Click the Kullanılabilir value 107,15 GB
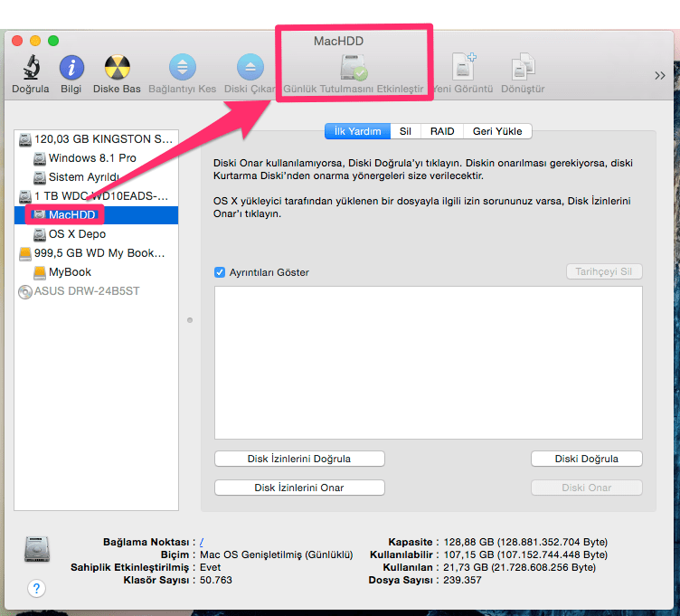 point(525,554)
